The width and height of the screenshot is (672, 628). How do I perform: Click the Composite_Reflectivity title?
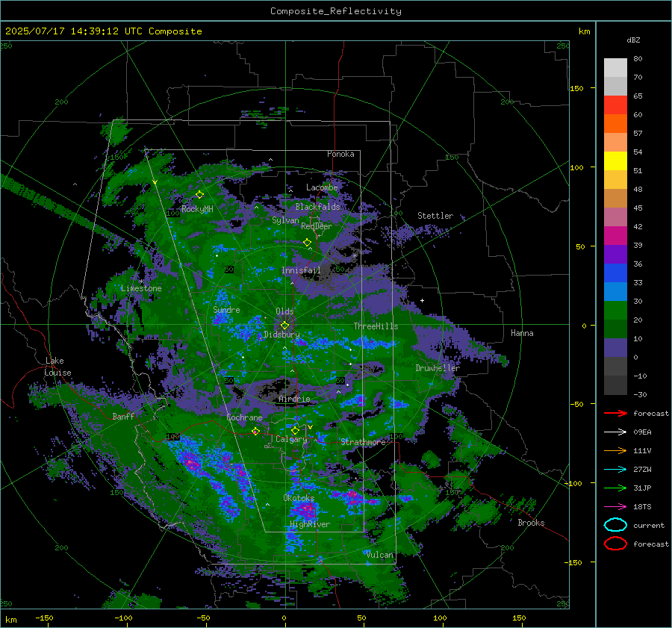(x=335, y=11)
